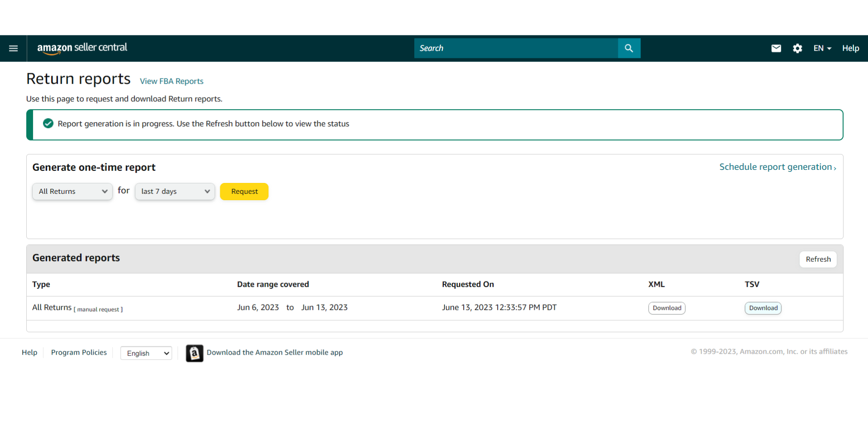Open the last 7 days range dropdown
This screenshot has height=423, width=868.
pyautogui.click(x=175, y=192)
